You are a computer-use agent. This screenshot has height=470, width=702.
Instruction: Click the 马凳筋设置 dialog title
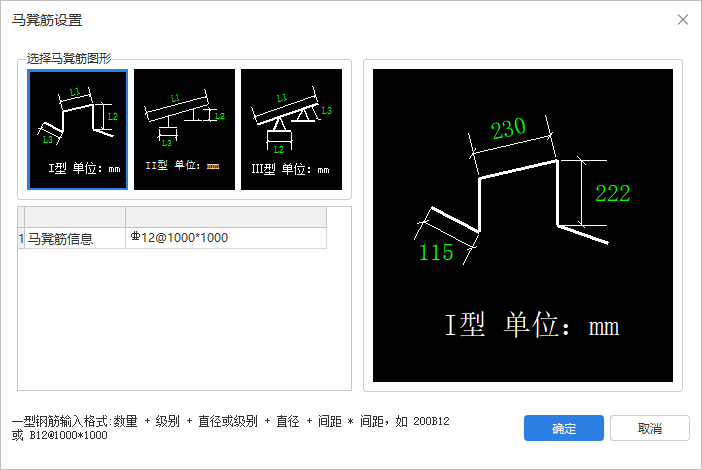point(47,20)
